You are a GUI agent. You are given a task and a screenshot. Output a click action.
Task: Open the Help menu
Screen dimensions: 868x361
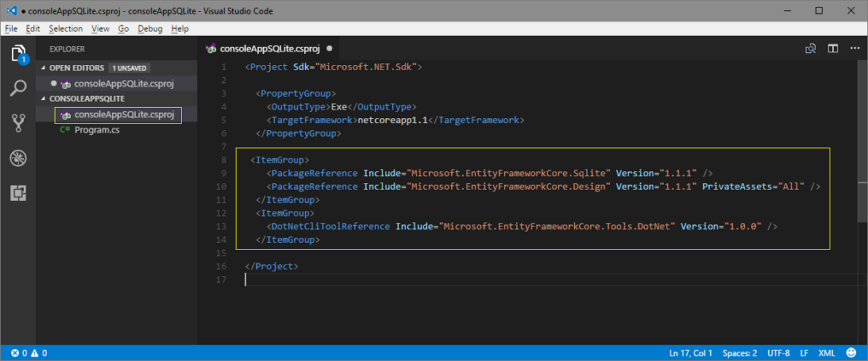(x=180, y=29)
